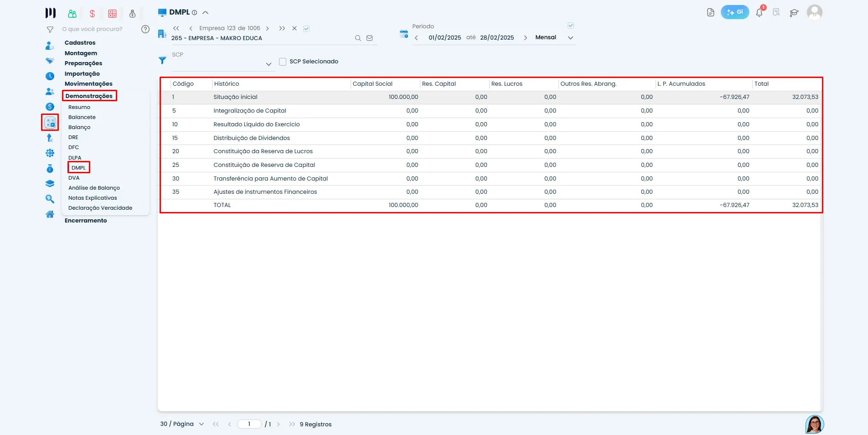Click the blue clock sidebar icon
The width and height of the screenshot is (868, 435).
[50, 76]
